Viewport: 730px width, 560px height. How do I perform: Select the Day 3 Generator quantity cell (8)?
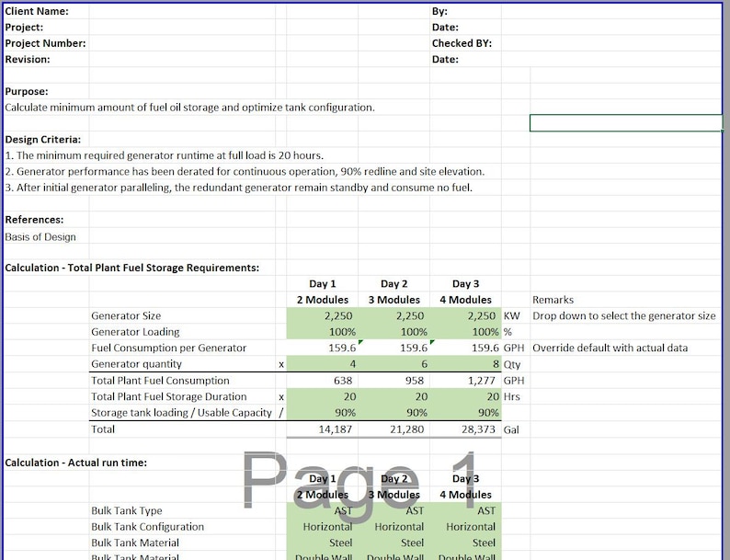coord(465,364)
